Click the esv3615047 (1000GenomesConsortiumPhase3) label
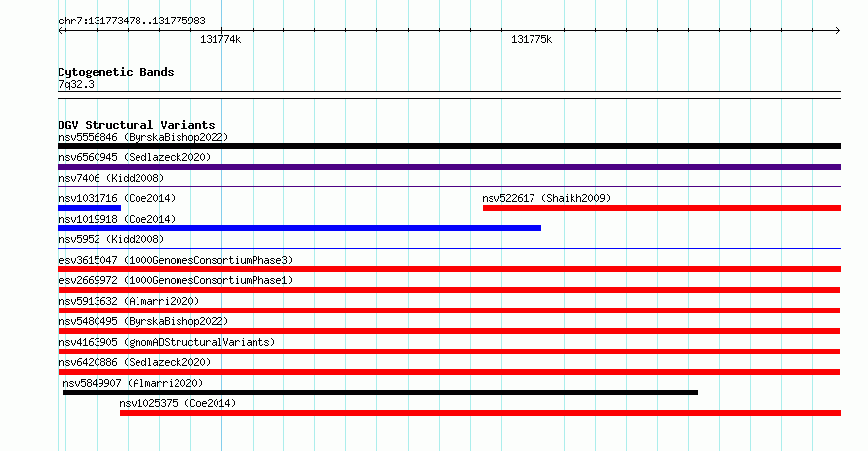The image size is (868, 451). [176, 260]
